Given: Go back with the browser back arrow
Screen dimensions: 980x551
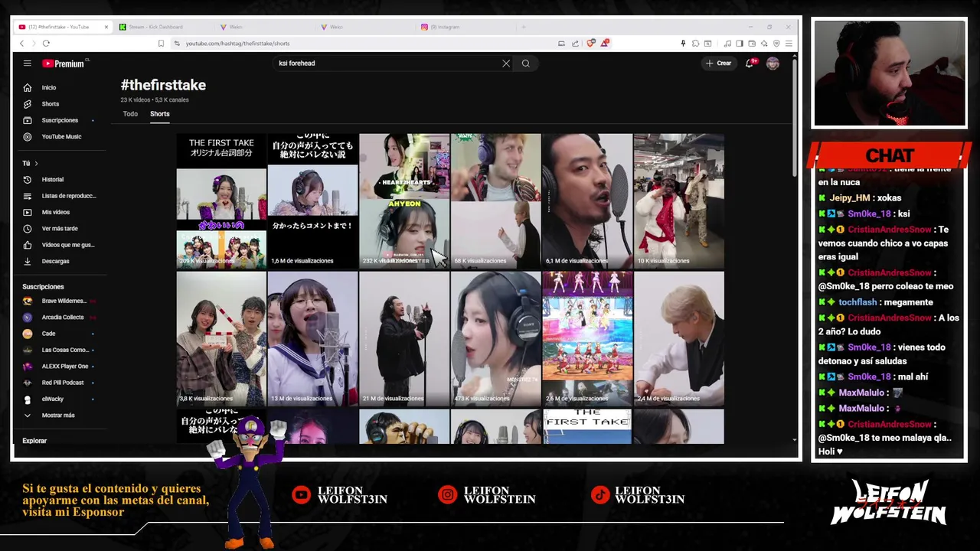Looking at the screenshot, I should coord(21,44).
